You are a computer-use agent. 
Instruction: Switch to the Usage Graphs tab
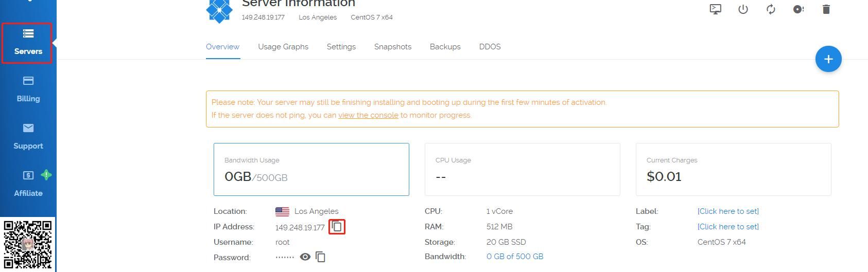[283, 47]
